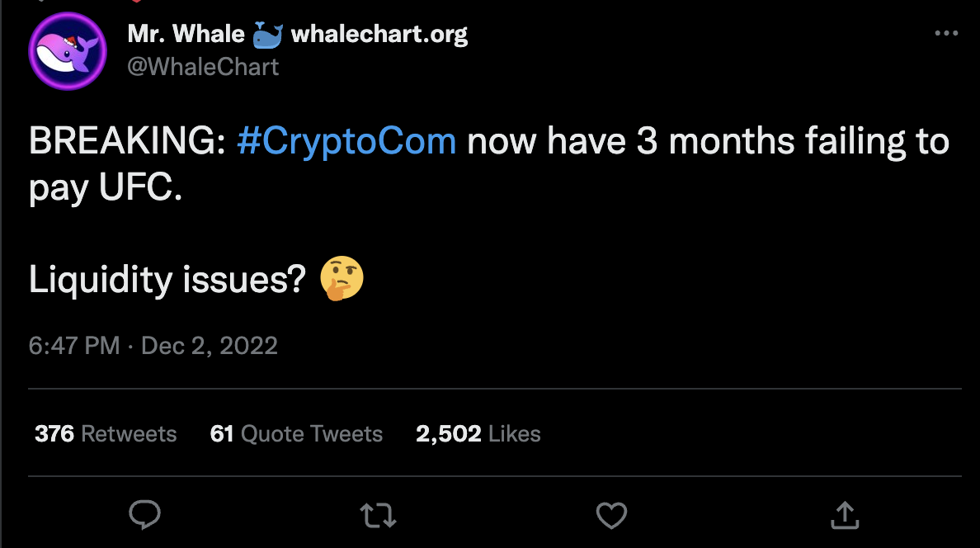Viewport: 980px width, 548px height.
Task: Click the #CryptoCom hashtag
Action: (x=346, y=141)
